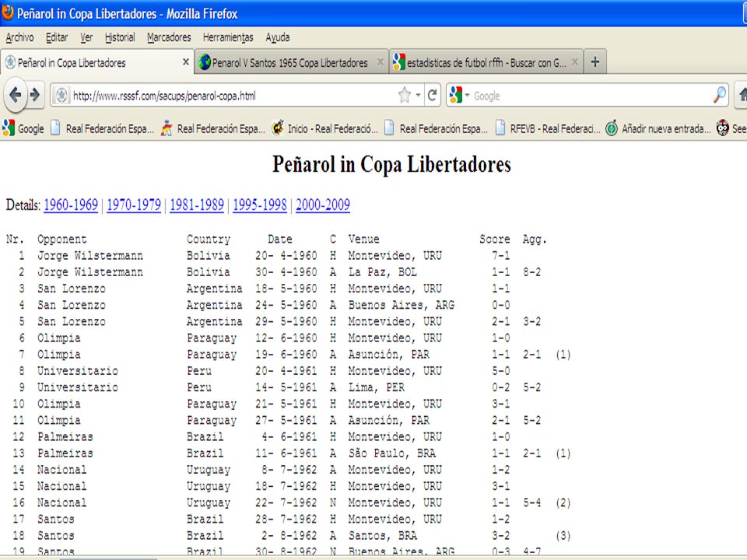
Task: Go back with the Back arrow button
Action: click(15, 95)
